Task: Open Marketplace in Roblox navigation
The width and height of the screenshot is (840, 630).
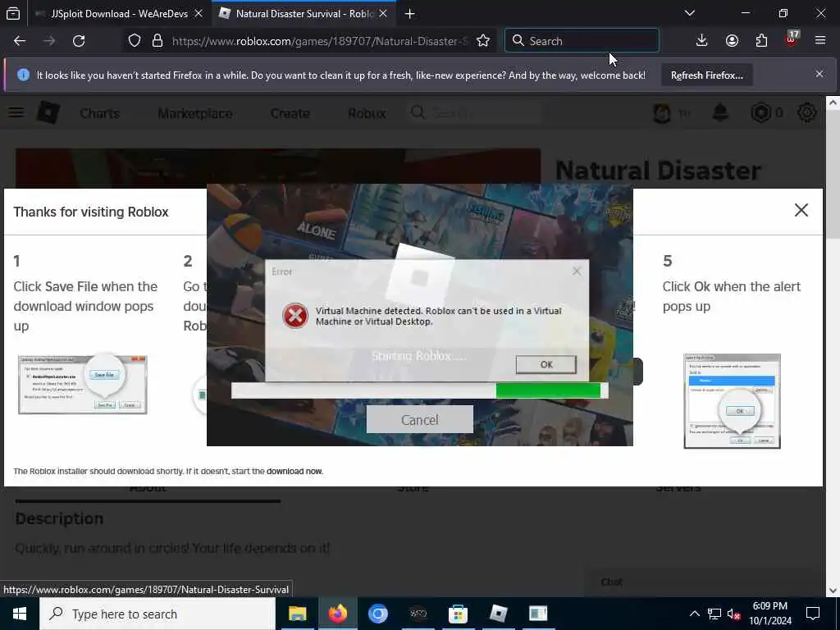Action: [x=195, y=113]
